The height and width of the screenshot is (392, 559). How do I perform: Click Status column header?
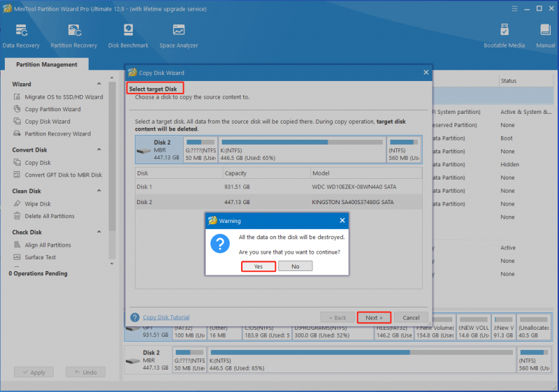tap(525, 81)
